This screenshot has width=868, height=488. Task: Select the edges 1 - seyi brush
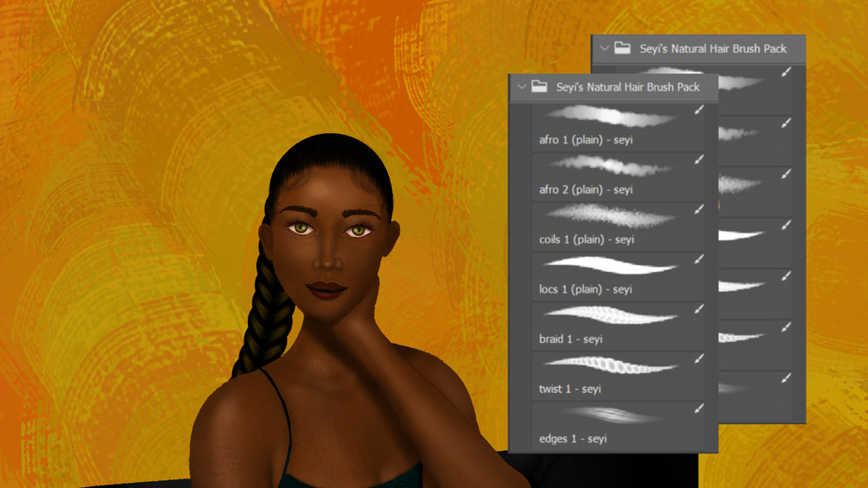[x=618, y=426]
